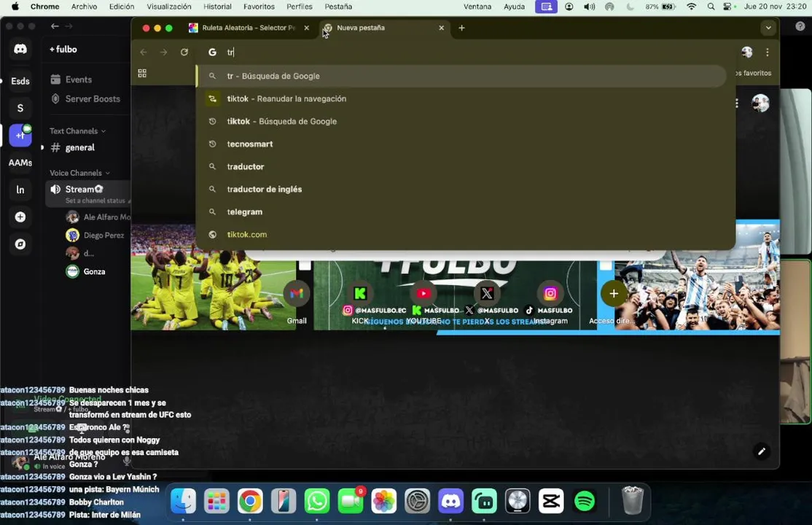Switch to Ruleta Aleatoria tab
812x525 pixels.
pos(249,28)
